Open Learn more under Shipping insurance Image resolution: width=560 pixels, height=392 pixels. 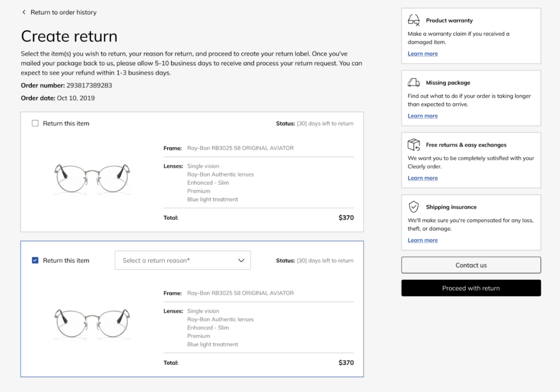pos(423,240)
